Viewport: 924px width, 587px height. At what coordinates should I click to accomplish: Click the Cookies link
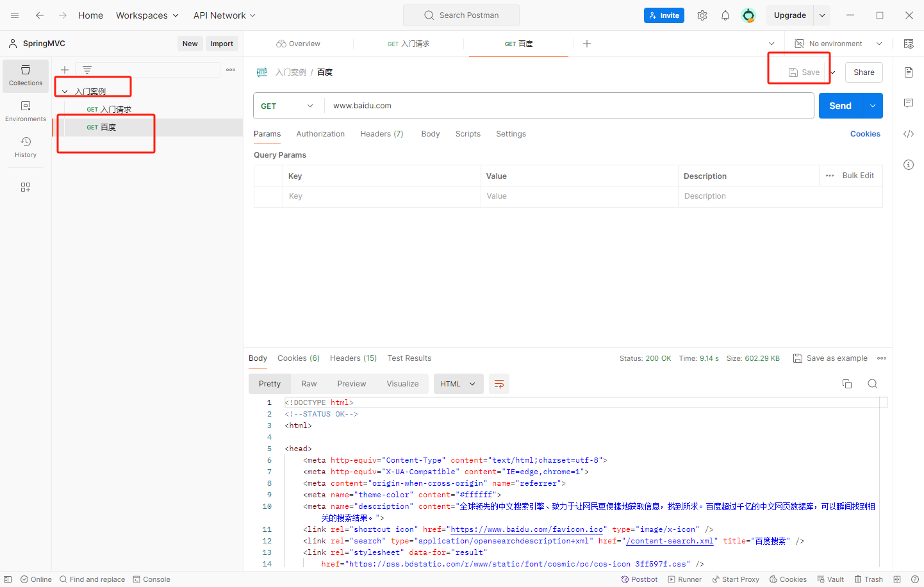[865, 134]
